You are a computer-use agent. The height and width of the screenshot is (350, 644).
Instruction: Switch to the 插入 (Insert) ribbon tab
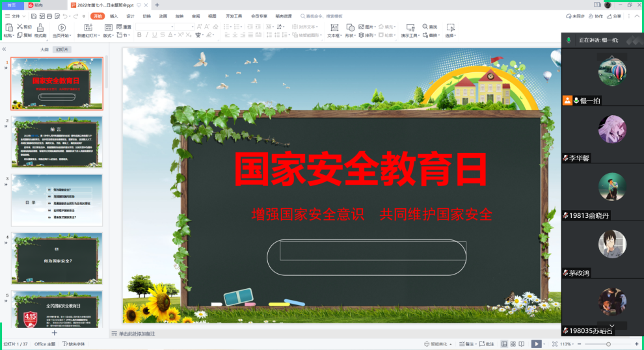[x=114, y=16]
